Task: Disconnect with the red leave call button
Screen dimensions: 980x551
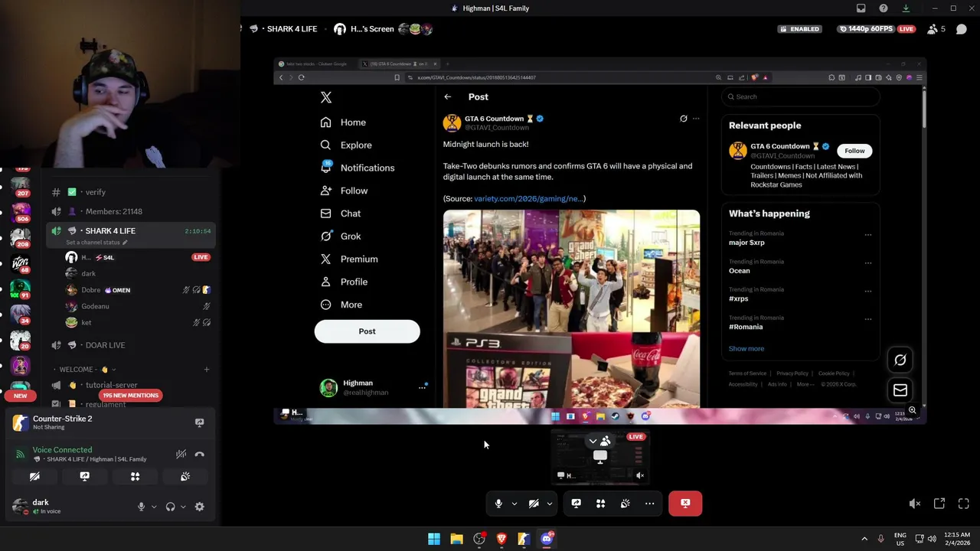Action: tap(685, 504)
